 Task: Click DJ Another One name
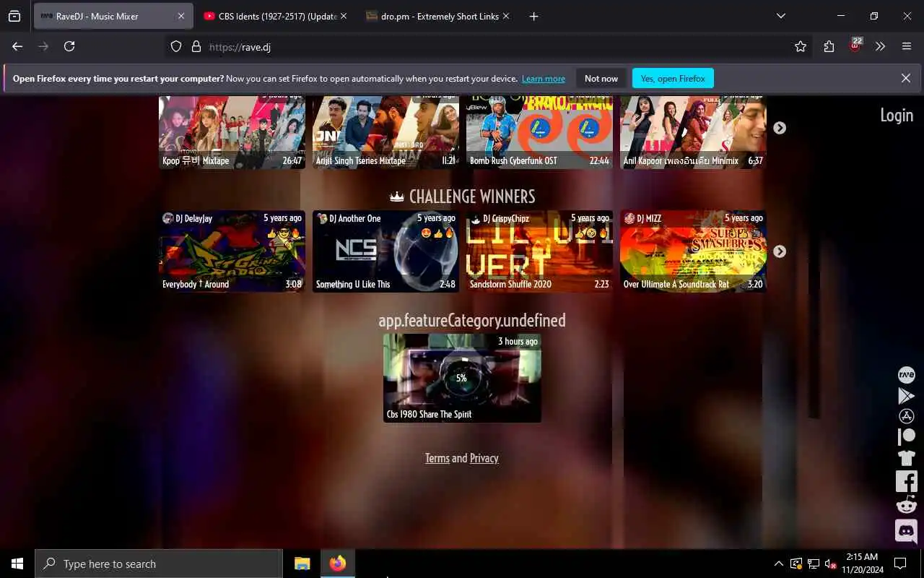pos(354,218)
